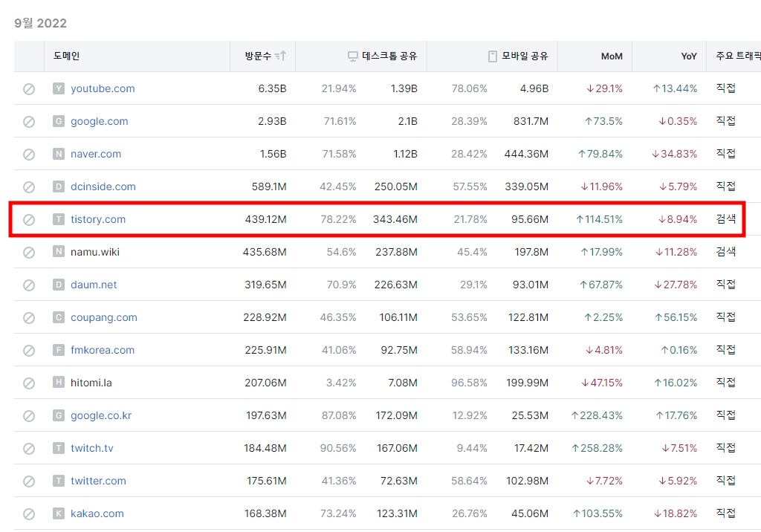This screenshot has width=761, height=532.
Task: Click the 87.08% desktop share for google.co.kr
Action: click(339, 415)
